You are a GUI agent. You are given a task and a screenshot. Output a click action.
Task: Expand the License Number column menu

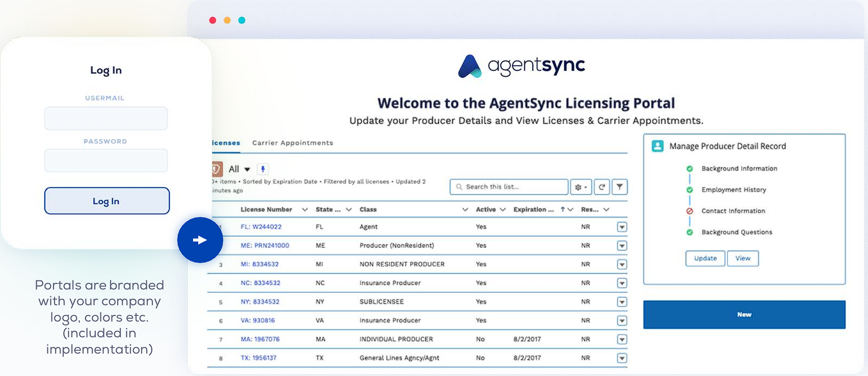[305, 210]
